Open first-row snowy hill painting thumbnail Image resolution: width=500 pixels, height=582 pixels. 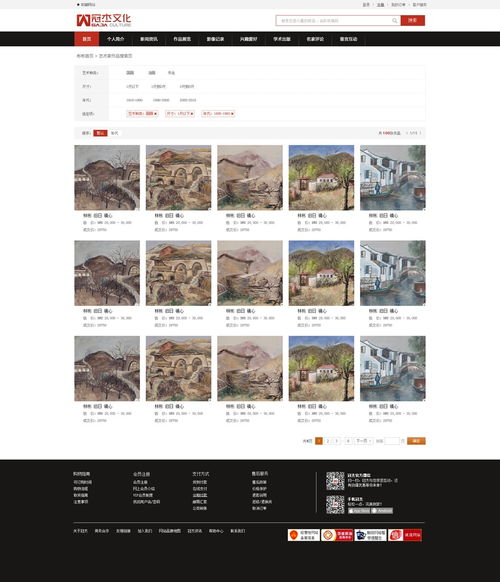click(x=107, y=177)
